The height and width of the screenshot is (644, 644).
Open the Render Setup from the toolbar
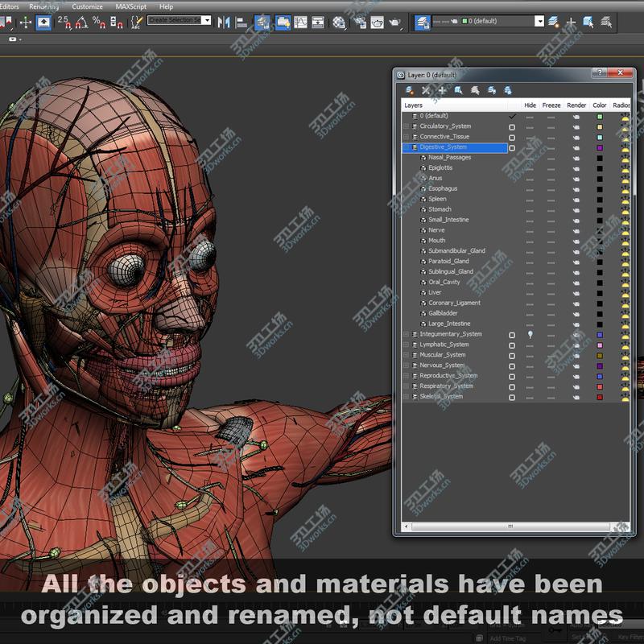[361, 23]
